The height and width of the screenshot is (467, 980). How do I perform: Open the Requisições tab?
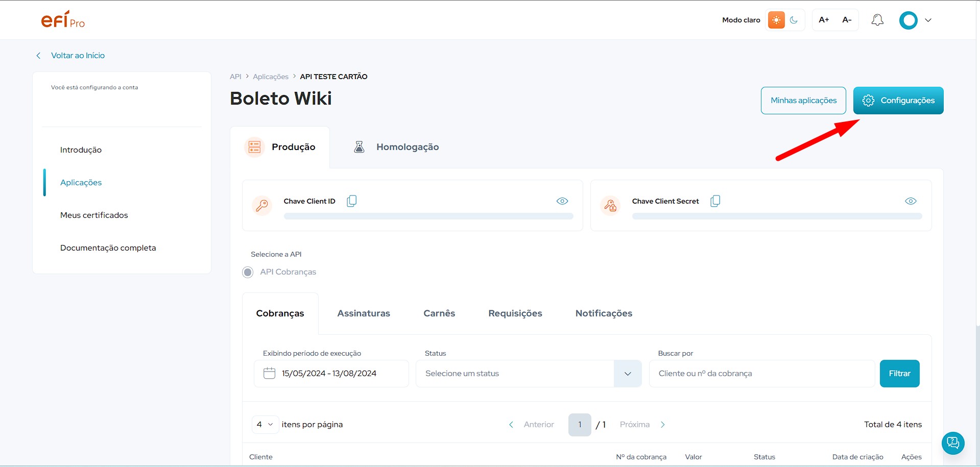pos(515,313)
